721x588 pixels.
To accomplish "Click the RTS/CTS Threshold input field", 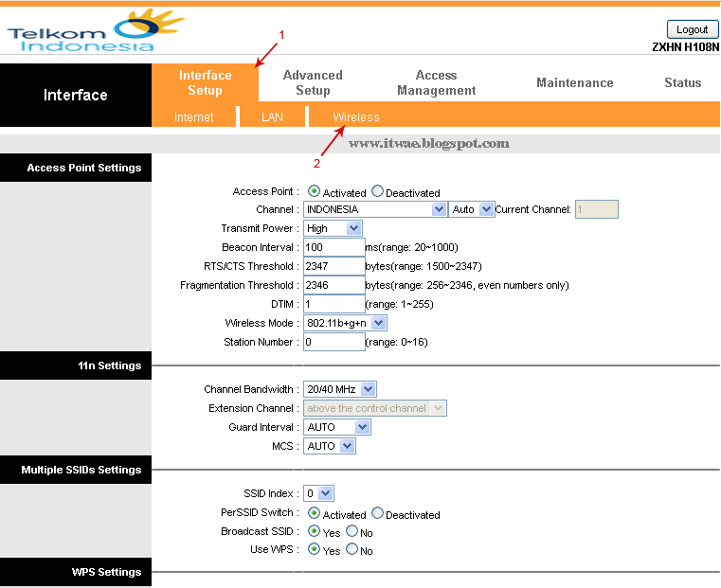I will point(334,266).
